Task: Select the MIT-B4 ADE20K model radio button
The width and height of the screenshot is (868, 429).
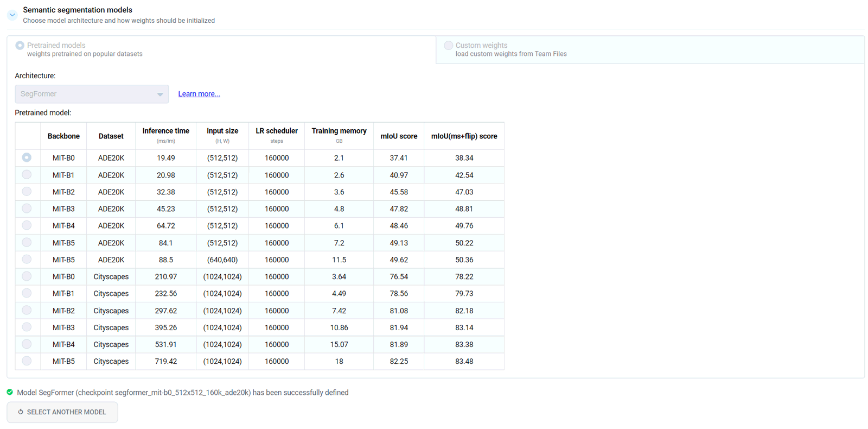Action: point(27,225)
